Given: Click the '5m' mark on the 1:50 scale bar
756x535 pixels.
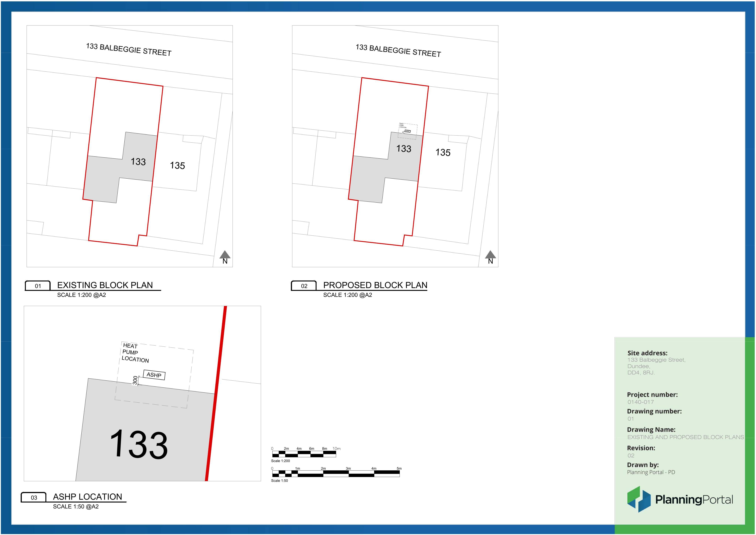Looking at the screenshot, I should tap(399, 468).
